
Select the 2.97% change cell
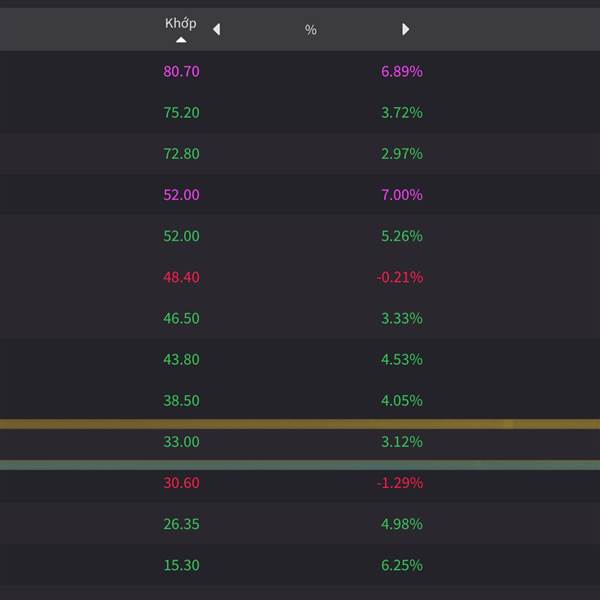click(402, 154)
